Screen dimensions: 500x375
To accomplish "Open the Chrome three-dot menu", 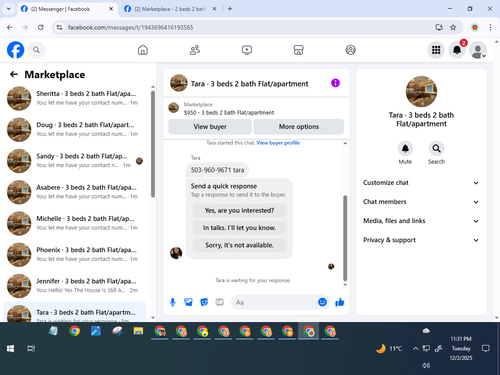I will pos(490,27).
